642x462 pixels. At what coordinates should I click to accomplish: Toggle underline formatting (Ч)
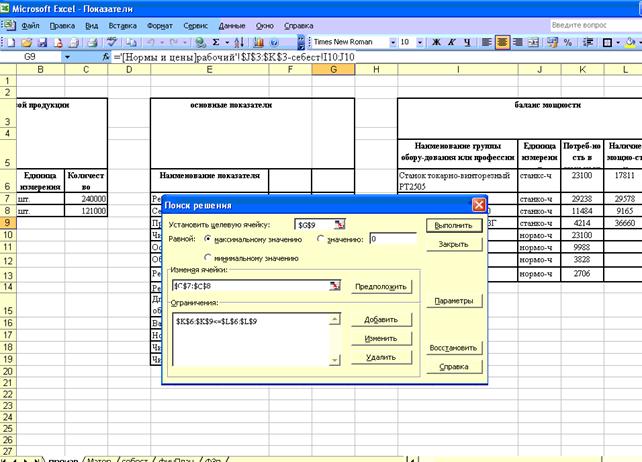pos(467,42)
